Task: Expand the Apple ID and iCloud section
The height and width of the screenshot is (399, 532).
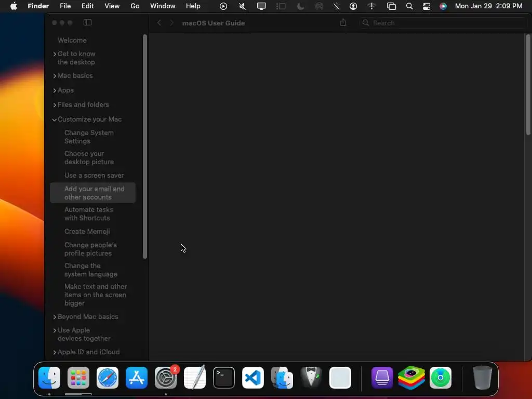Action: point(55,353)
